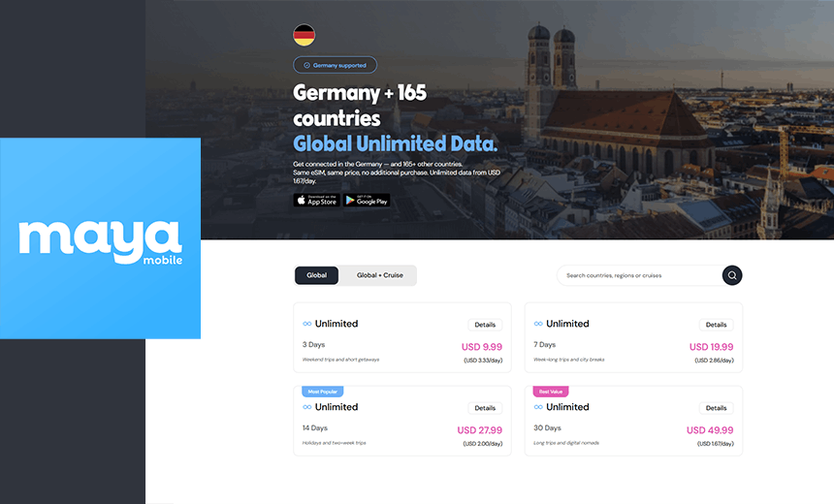Click the 7 Days duration label

[545, 344]
